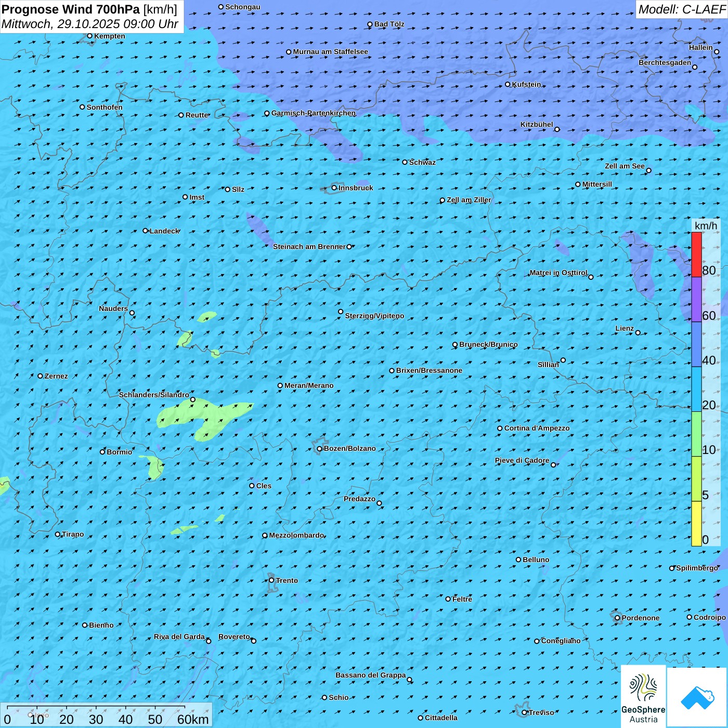
Task: Click the 'Meran/Merano' label
Action: [x=309, y=385]
